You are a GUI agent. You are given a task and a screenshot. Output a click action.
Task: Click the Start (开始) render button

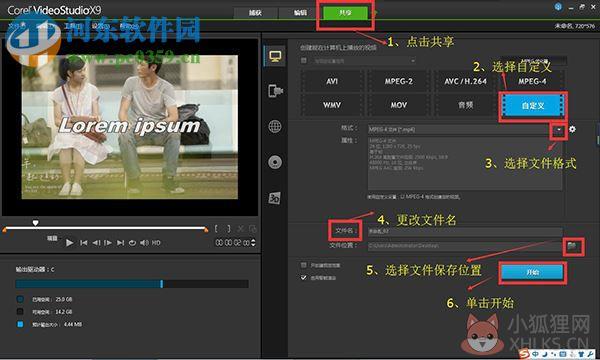[x=532, y=272]
